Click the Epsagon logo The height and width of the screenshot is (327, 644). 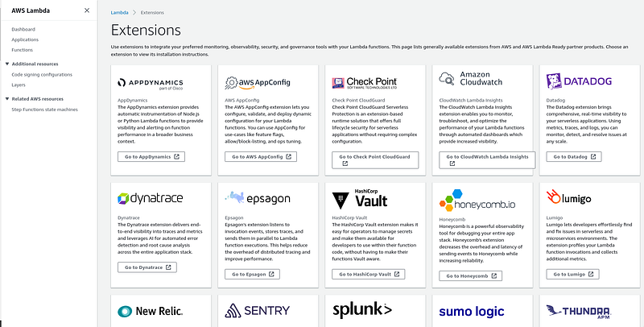coord(258,198)
